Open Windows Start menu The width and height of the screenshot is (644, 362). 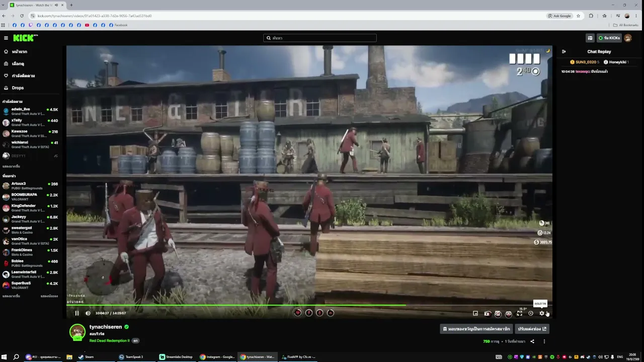click(4, 357)
